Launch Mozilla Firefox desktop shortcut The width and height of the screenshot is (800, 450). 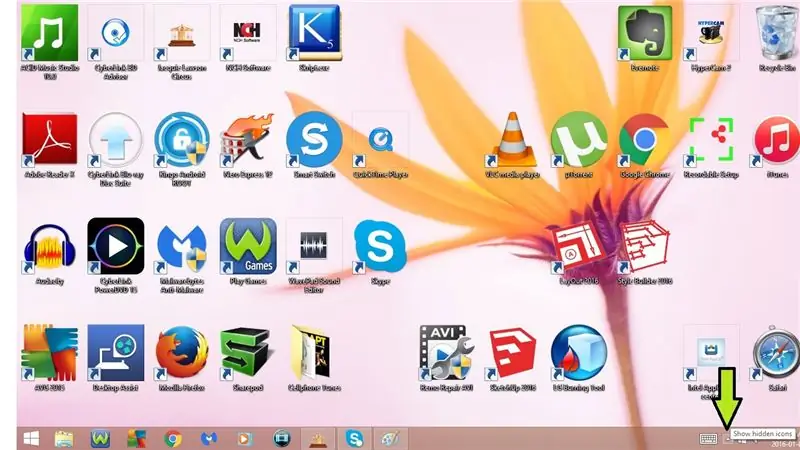point(182,354)
